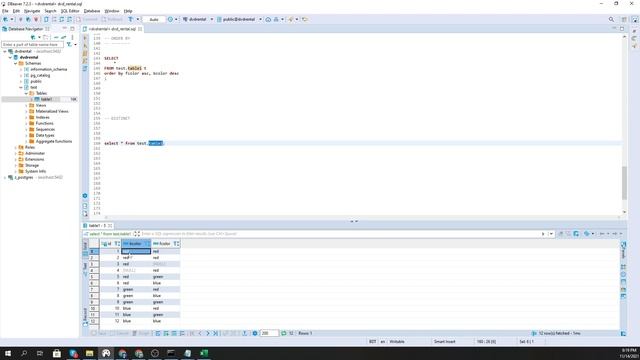Click the last row navigation icon
The height and width of the screenshot is (360, 640).
point(216,333)
